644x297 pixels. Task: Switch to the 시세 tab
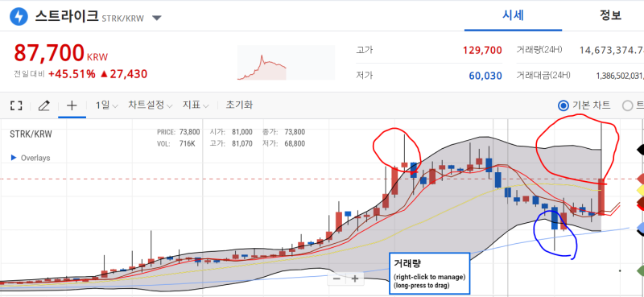(513, 15)
